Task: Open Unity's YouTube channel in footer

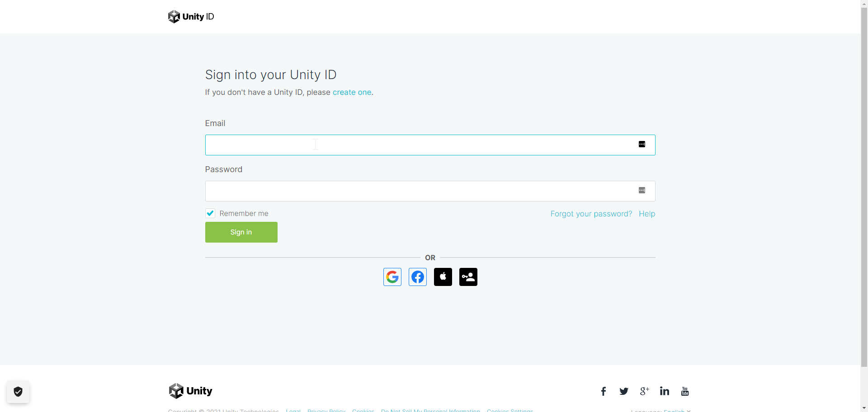Action: tap(685, 391)
